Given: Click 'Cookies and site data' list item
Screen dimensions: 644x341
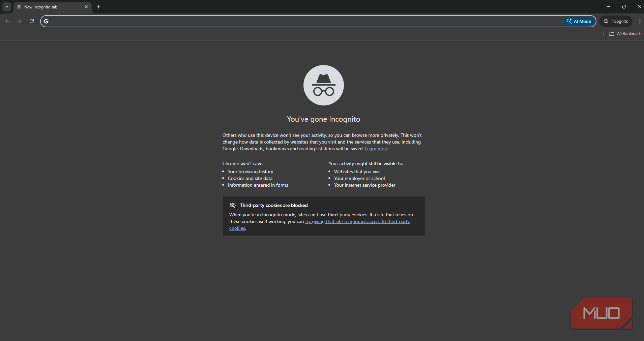Looking at the screenshot, I should coord(250,178).
